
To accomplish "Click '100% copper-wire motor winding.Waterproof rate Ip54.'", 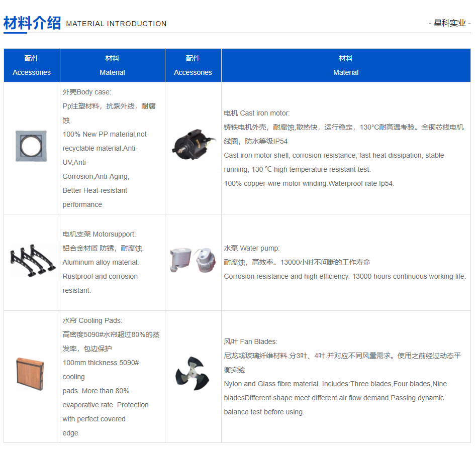I will (309, 183).
